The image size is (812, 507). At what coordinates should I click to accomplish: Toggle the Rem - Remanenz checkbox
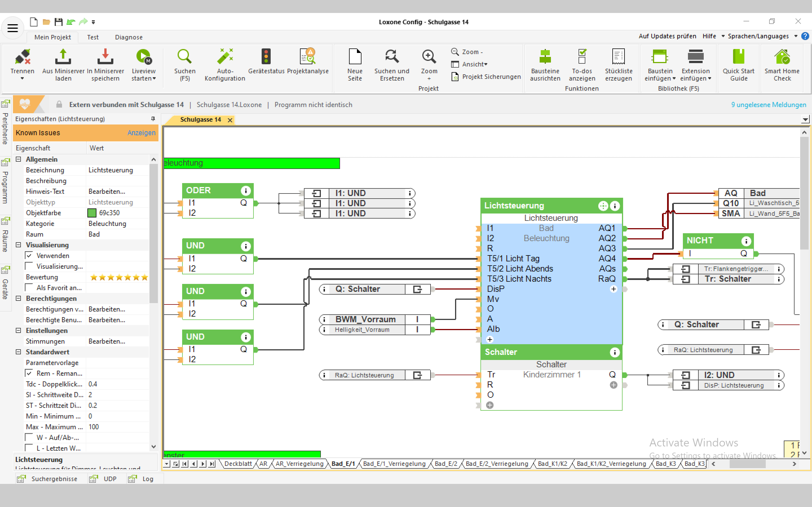[x=30, y=373]
